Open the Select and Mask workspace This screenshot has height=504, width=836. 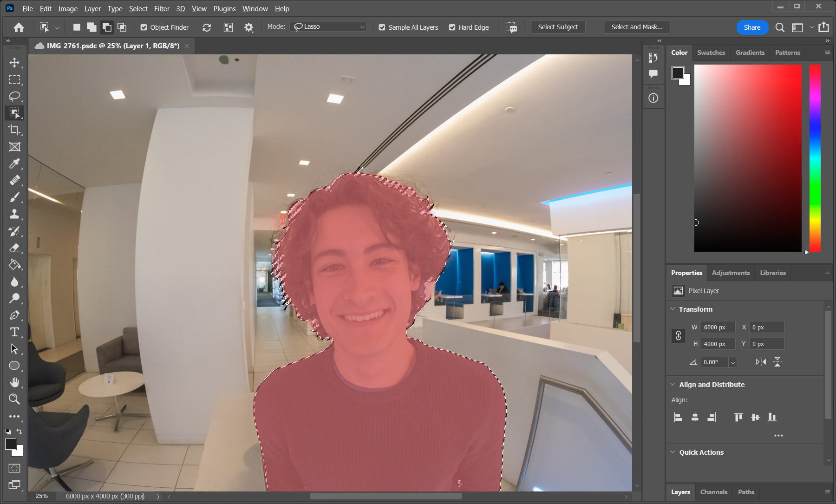coord(636,26)
